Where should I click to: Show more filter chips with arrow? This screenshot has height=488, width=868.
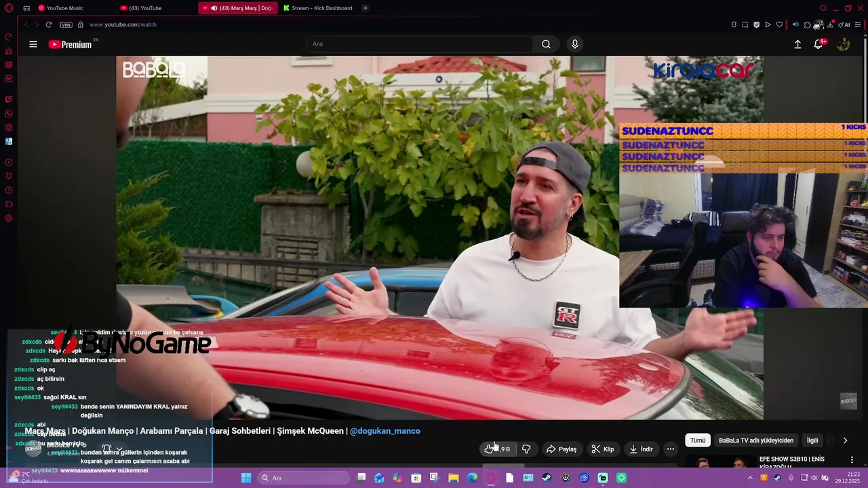pos(845,441)
